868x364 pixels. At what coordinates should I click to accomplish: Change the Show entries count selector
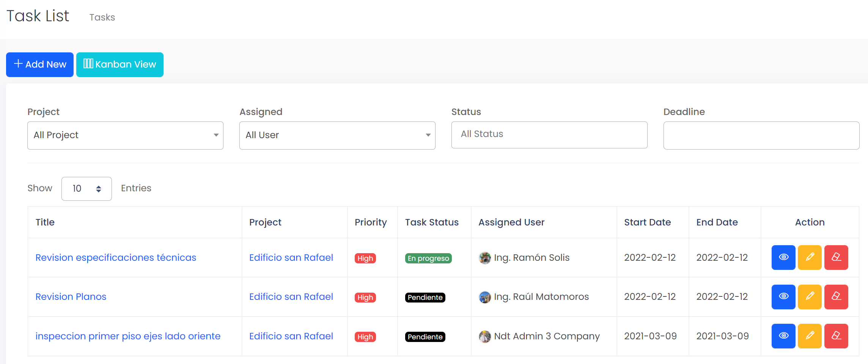[86, 189]
